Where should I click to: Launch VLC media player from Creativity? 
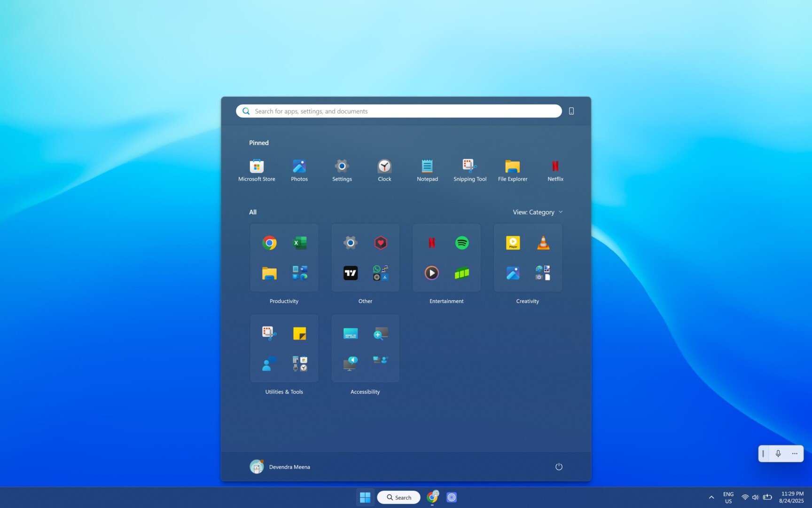543,243
